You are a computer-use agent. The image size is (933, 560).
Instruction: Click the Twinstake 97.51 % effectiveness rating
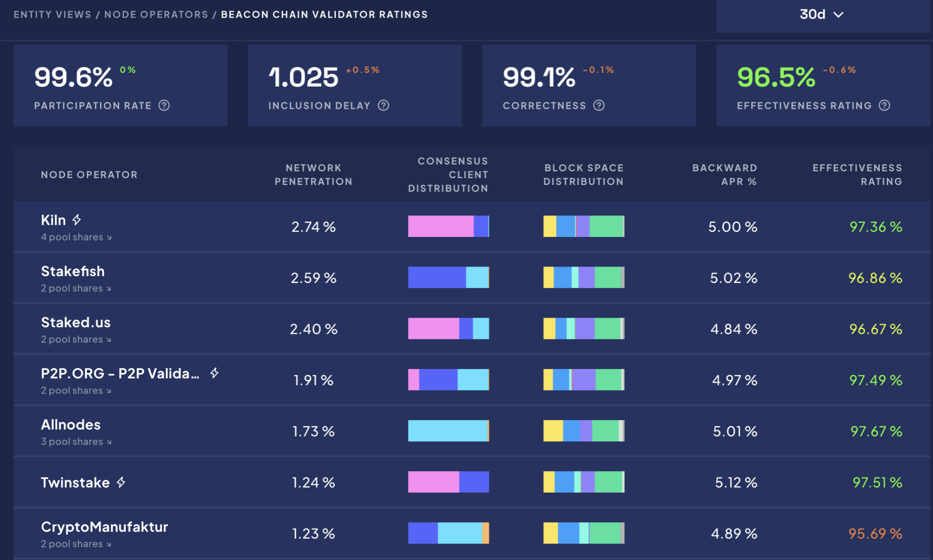tap(877, 482)
